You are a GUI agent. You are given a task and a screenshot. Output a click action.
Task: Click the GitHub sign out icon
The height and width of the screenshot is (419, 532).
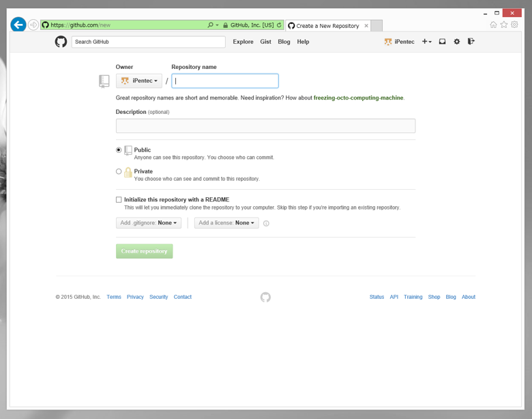tap(471, 42)
